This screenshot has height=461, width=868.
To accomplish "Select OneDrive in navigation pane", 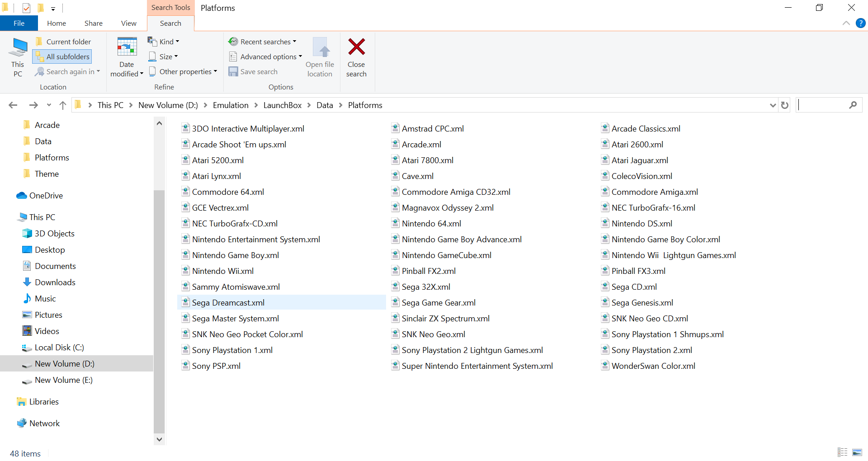I will 46,196.
